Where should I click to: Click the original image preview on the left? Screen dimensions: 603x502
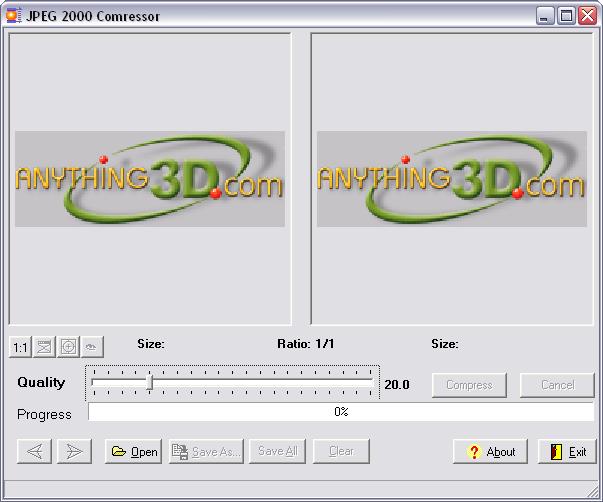(x=150, y=179)
